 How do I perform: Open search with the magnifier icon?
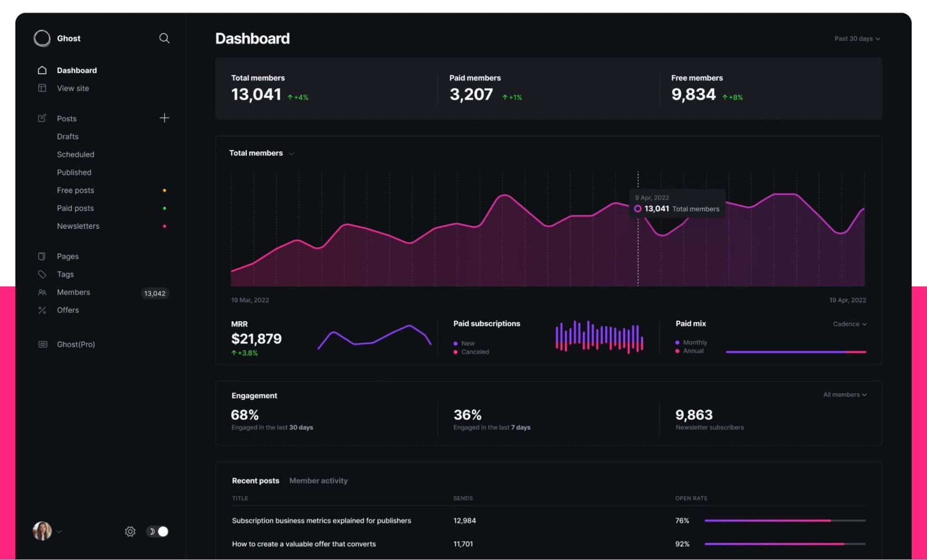(164, 38)
